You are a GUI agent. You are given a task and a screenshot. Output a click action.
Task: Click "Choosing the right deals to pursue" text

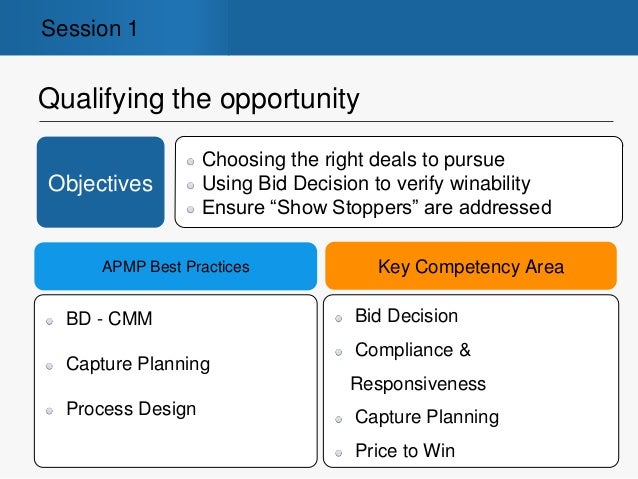tap(353, 160)
